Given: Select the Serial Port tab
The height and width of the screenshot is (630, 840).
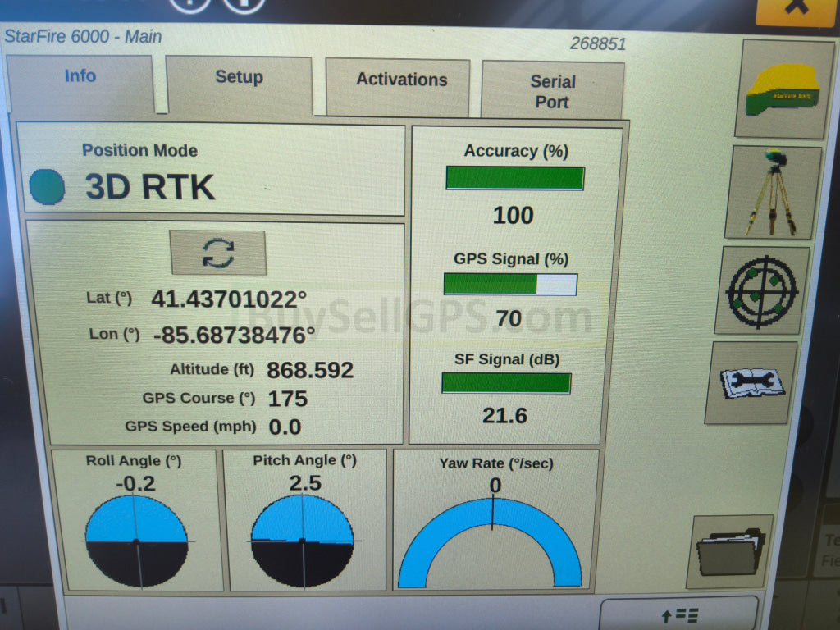Looking at the screenshot, I should click(x=552, y=92).
